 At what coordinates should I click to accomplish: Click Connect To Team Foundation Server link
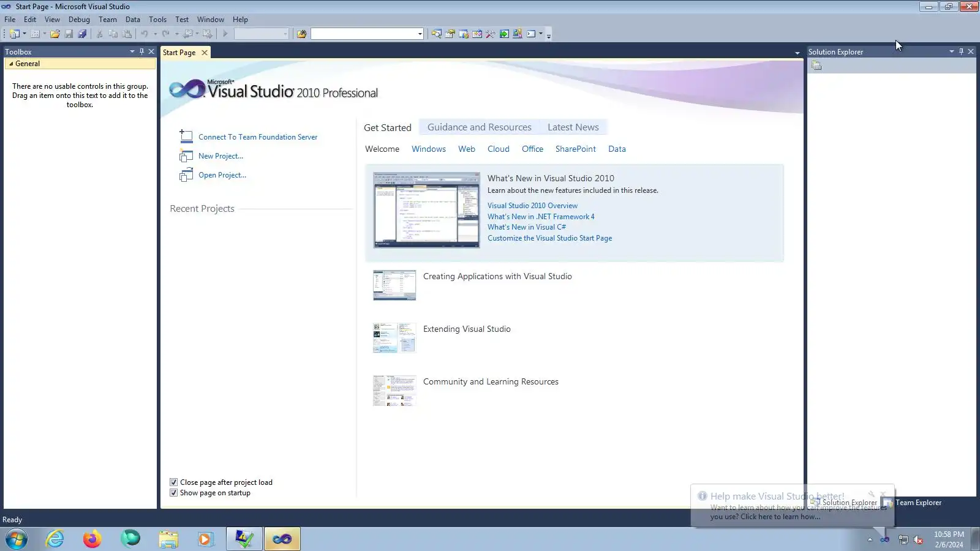[258, 137]
